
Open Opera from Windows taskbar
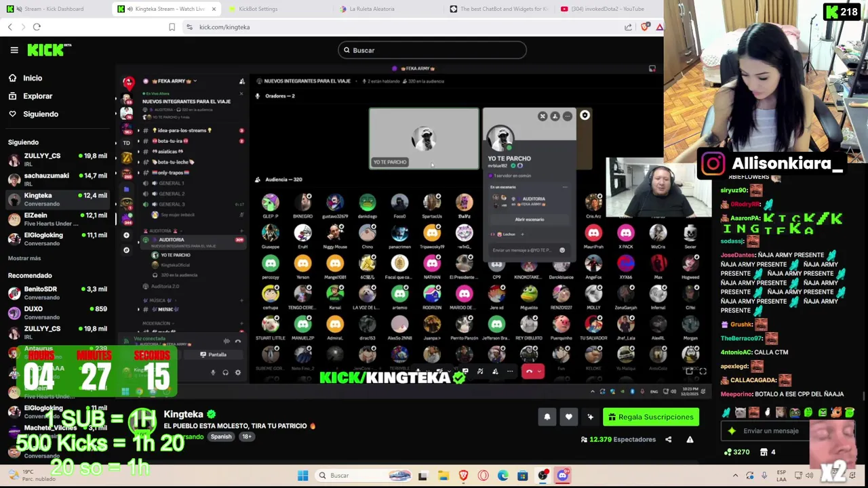tap(483, 475)
